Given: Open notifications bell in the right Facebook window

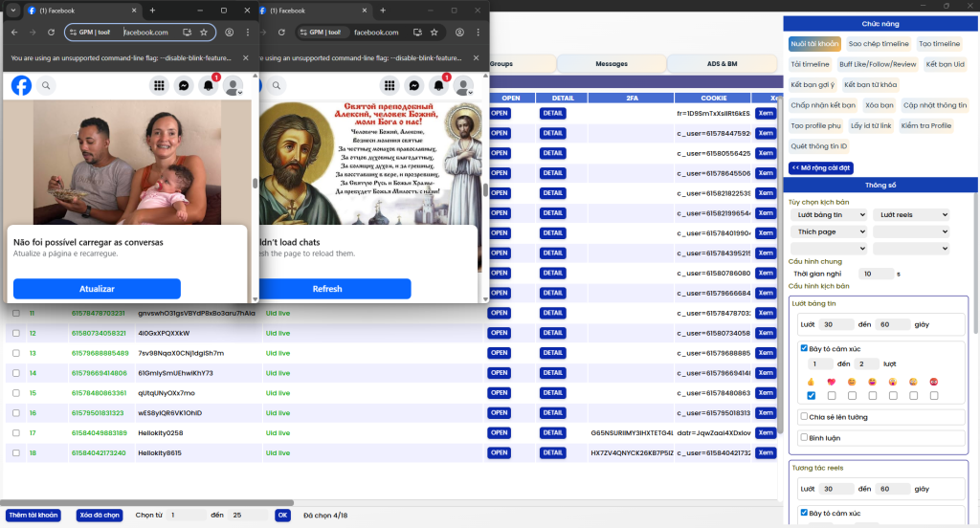Looking at the screenshot, I should click(439, 86).
